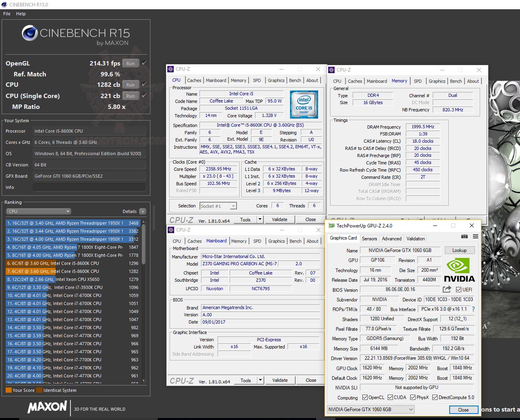
Task: Click the Bus Interface question mark icon
Action: (x=473, y=309)
